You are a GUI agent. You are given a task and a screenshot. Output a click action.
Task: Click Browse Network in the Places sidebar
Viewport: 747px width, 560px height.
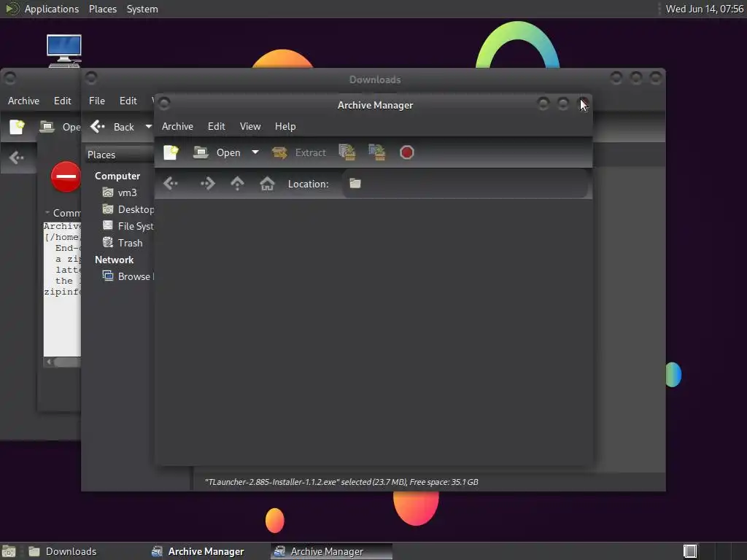coord(128,276)
